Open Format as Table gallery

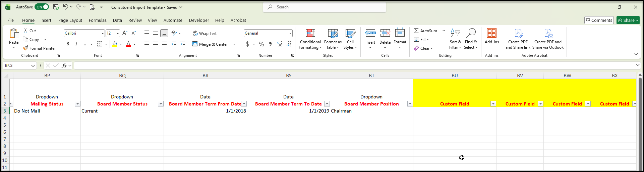click(333, 39)
